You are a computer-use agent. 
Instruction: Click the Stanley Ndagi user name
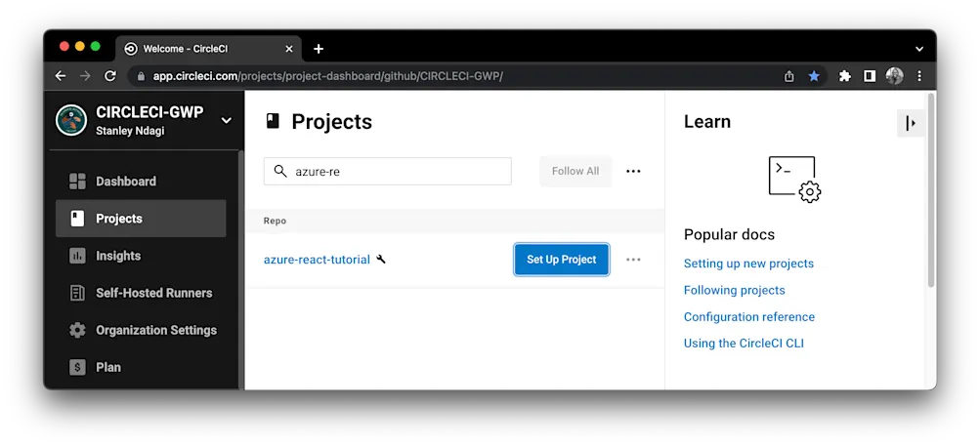click(130, 132)
